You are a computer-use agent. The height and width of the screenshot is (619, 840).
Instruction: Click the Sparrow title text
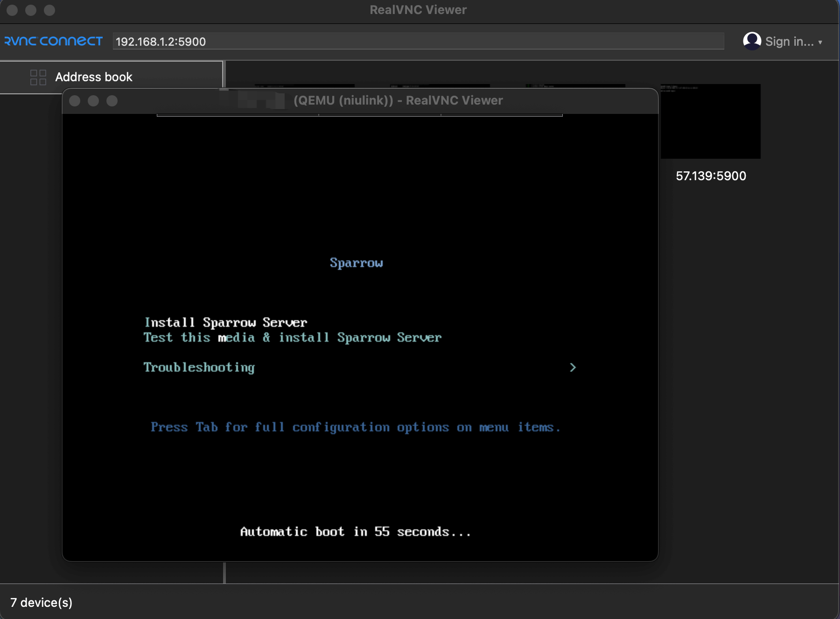(356, 263)
